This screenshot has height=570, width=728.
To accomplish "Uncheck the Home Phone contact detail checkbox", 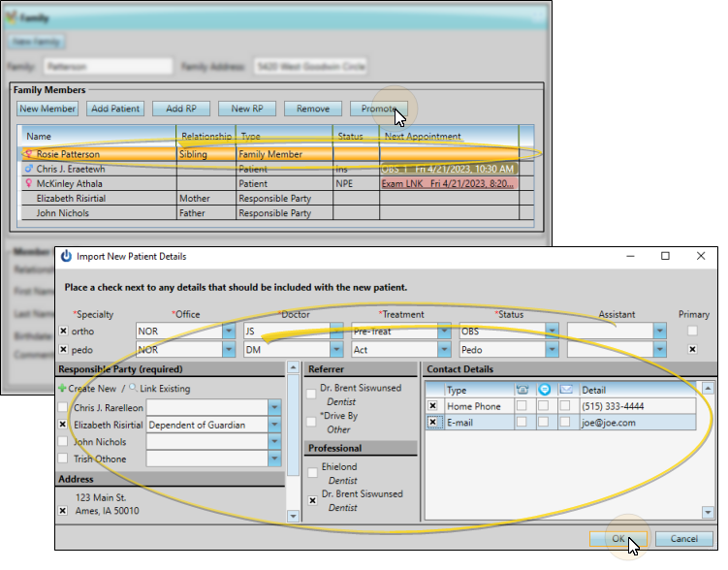I will pyautogui.click(x=433, y=406).
